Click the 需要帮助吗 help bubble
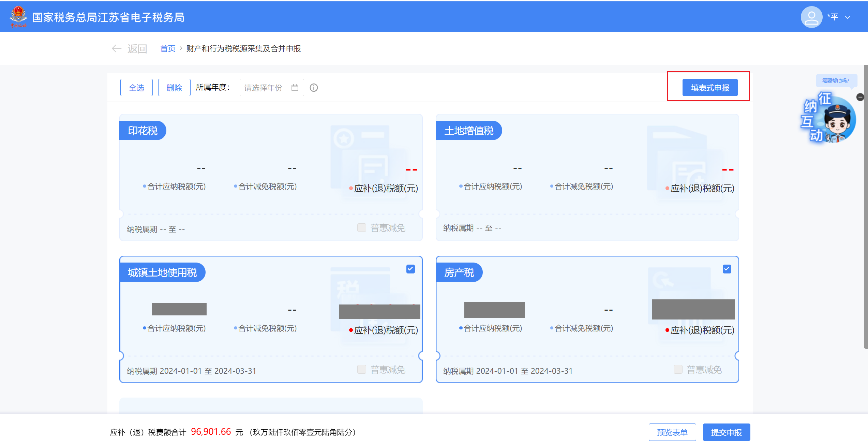Viewport: 868px width, 446px height. click(x=835, y=80)
